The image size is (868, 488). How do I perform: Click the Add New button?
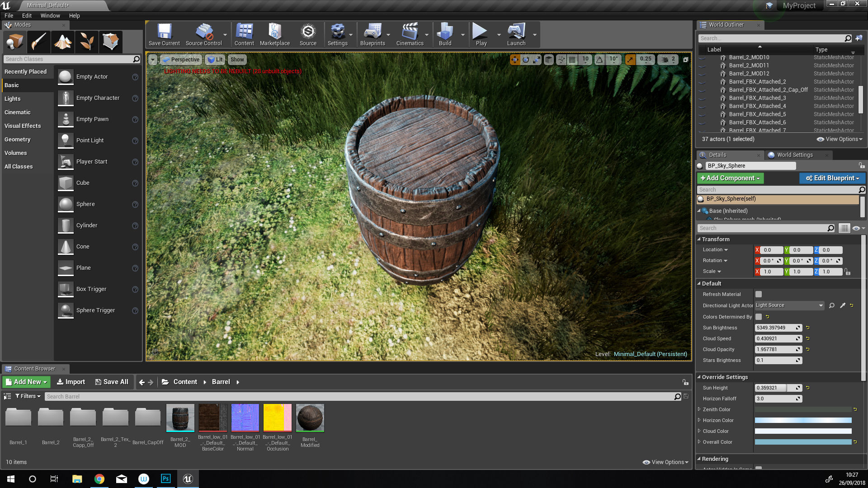point(26,382)
